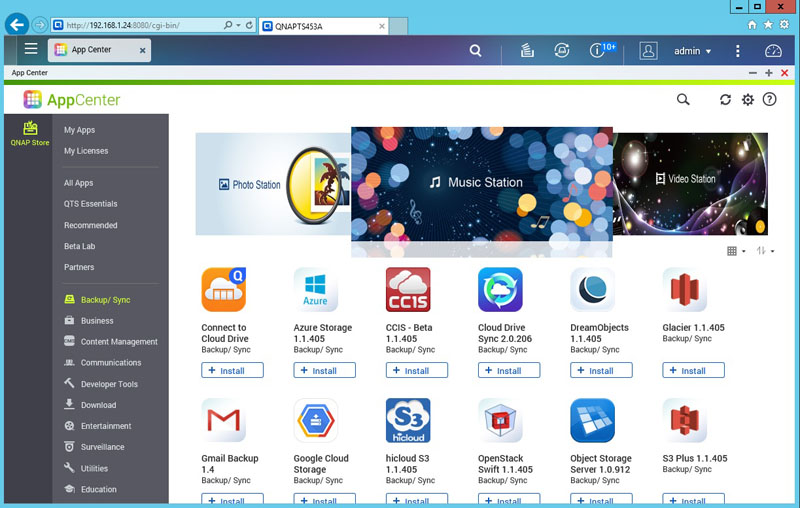The height and width of the screenshot is (508, 800).
Task: Open the three-dot more options menu
Action: click(x=737, y=50)
